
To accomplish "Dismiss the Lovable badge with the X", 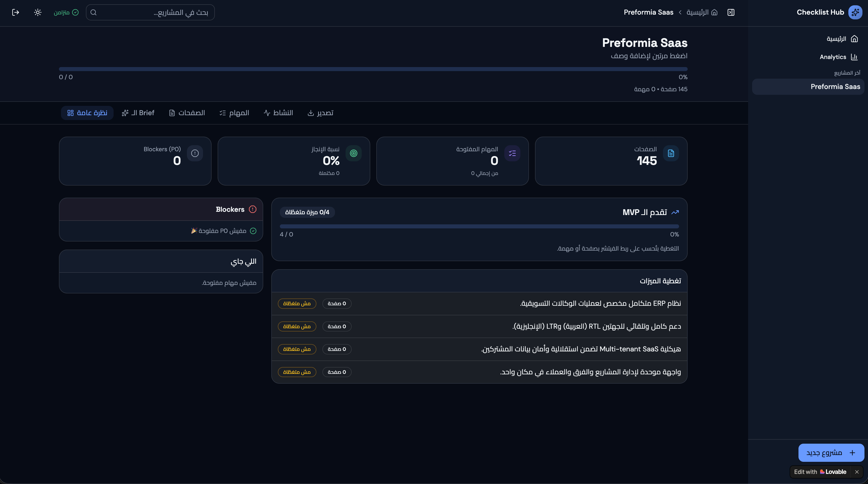I will click(857, 472).
